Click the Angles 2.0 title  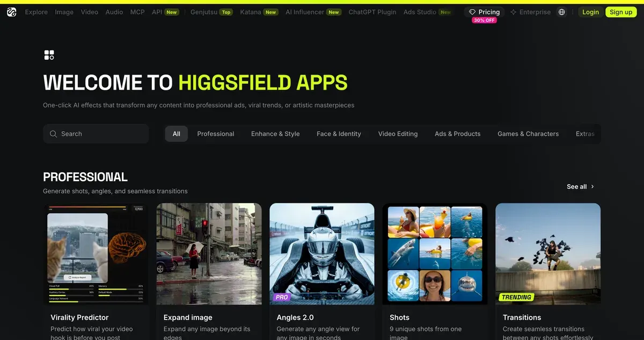click(295, 317)
